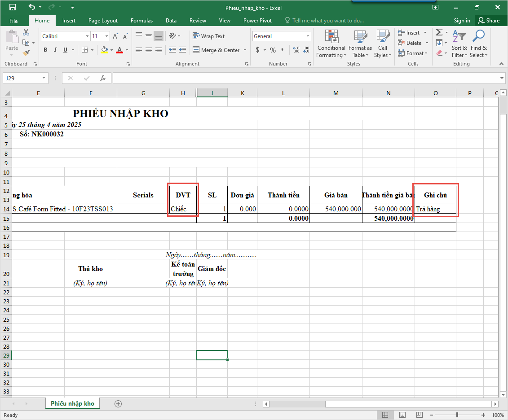Click the Format Painter brush icon
This screenshot has height=420, width=508.
(26, 52)
